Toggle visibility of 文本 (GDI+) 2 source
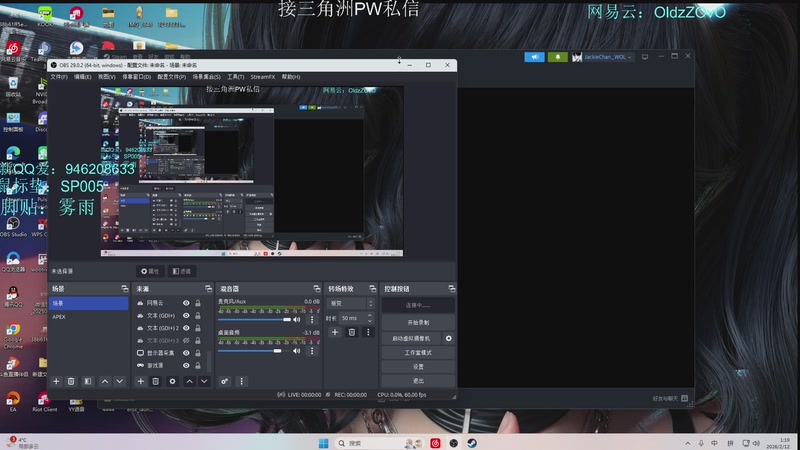Image resolution: width=800 pixels, height=450 pixels. (x=186, y=328)
